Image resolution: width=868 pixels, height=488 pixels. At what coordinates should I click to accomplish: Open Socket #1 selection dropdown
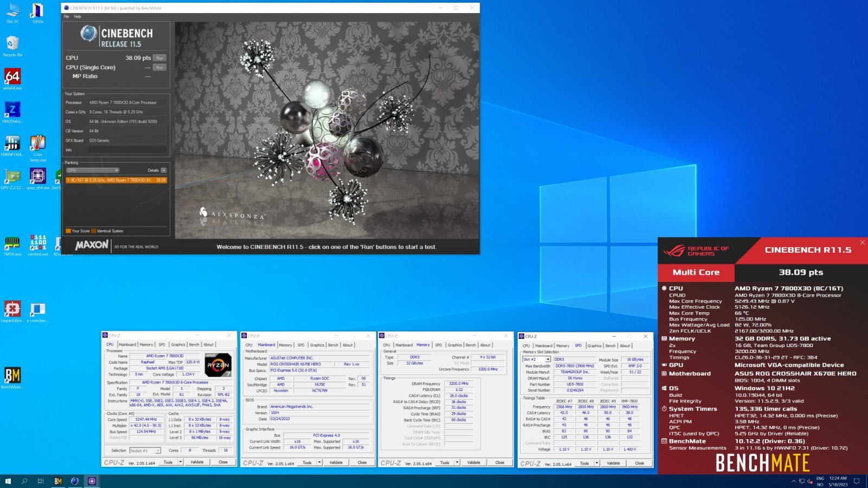[x=145, y=451]
